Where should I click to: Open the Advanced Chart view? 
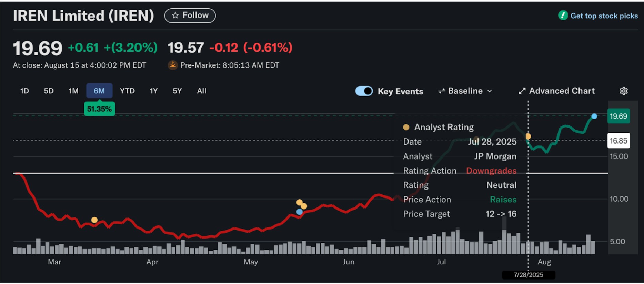click(562, 91)
